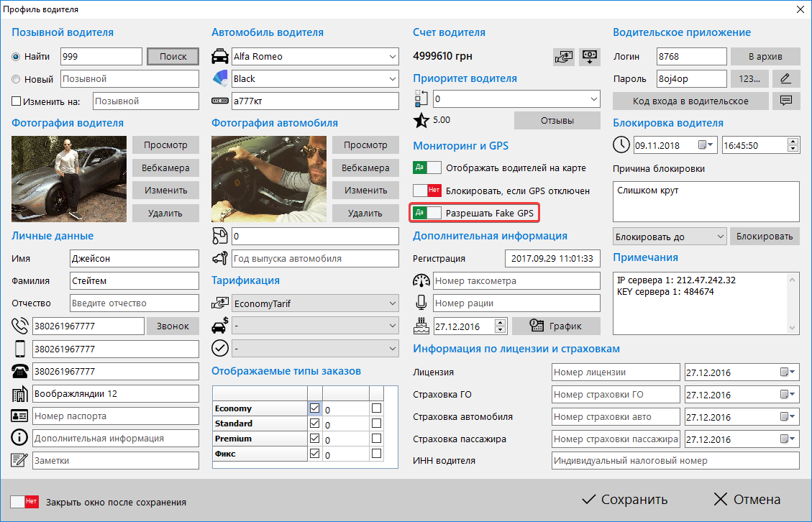Screen dimensions: 812x522
Task: Click the Примечания scrollbar down arrow
Action: click(x=793, y=328)
